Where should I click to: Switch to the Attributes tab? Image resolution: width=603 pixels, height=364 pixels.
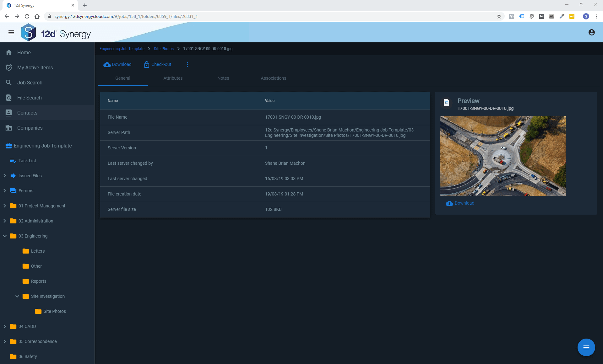click(x=173, y=78)
